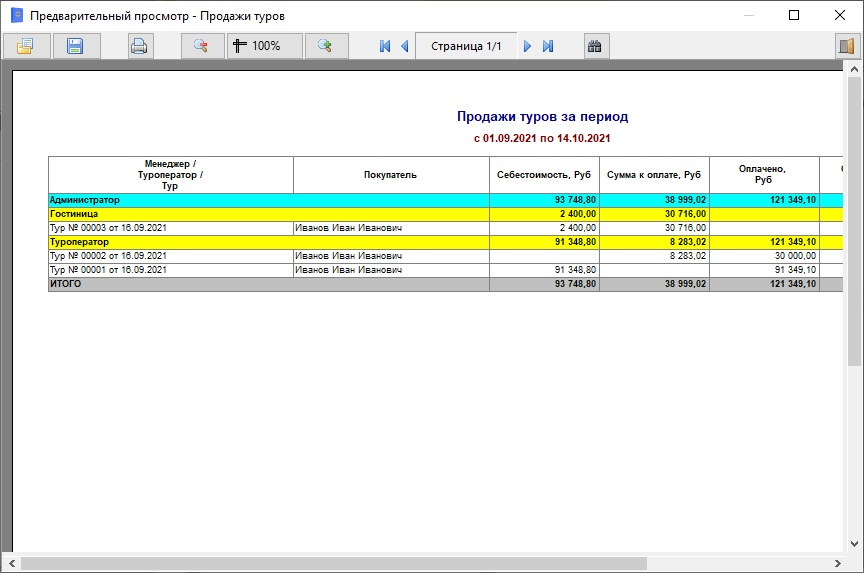Screen dimensions: 864x573
Task: Zoom out using the magnifier minus icon
Action: tap(202, 46)
